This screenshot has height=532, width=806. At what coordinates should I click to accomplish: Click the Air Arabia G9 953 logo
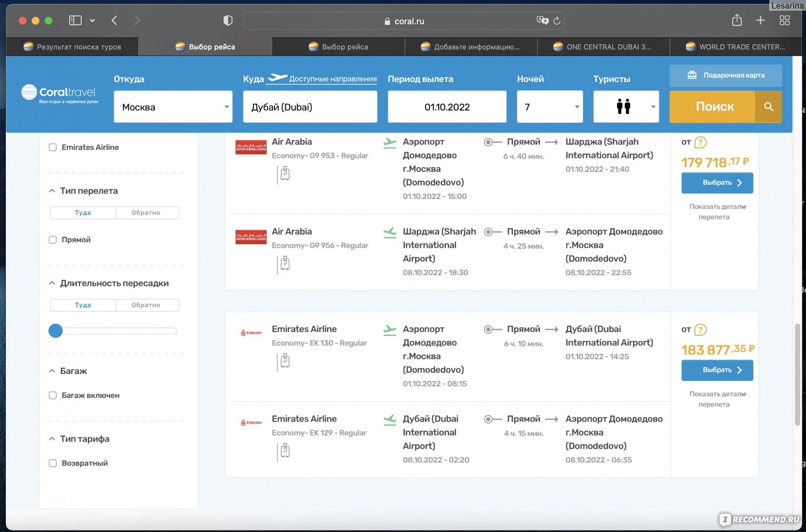(251, 147)
